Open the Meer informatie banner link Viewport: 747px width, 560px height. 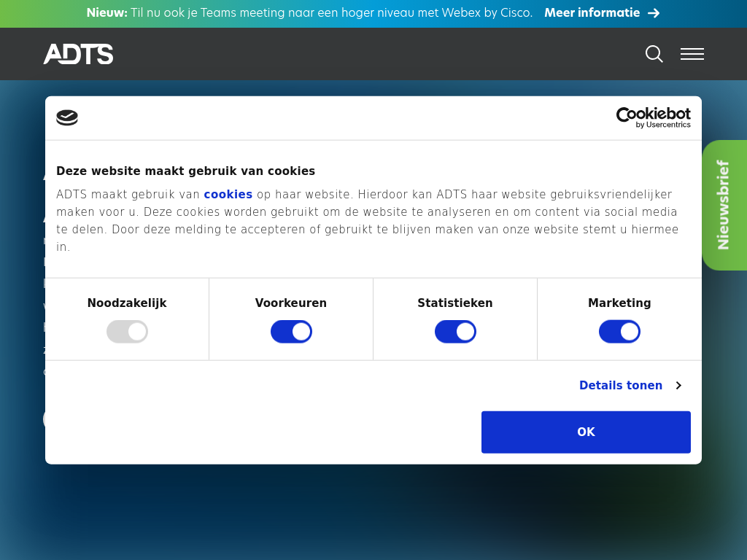(592, 13)
